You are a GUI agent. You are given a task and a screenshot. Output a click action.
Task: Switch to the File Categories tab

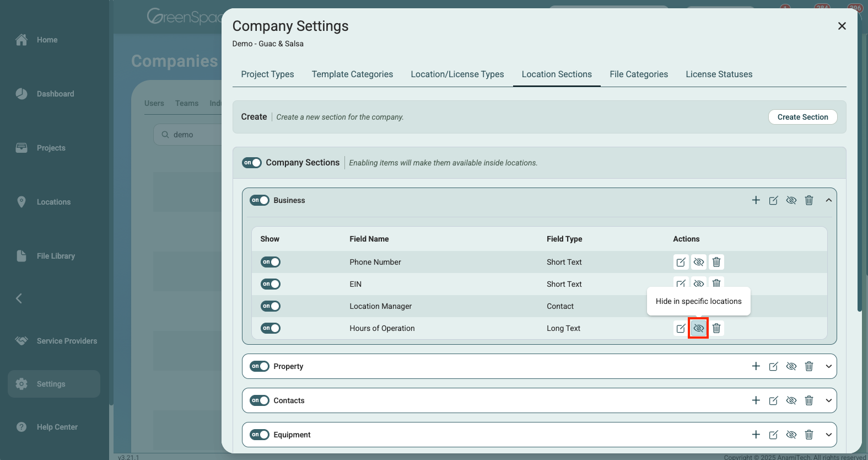638,74
